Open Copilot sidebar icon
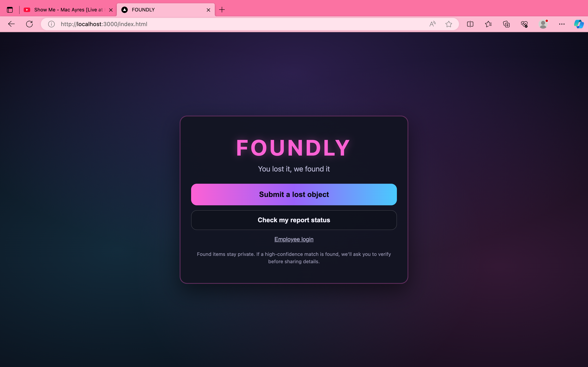This screenshot has width=588, height=367. coord(579,24)
